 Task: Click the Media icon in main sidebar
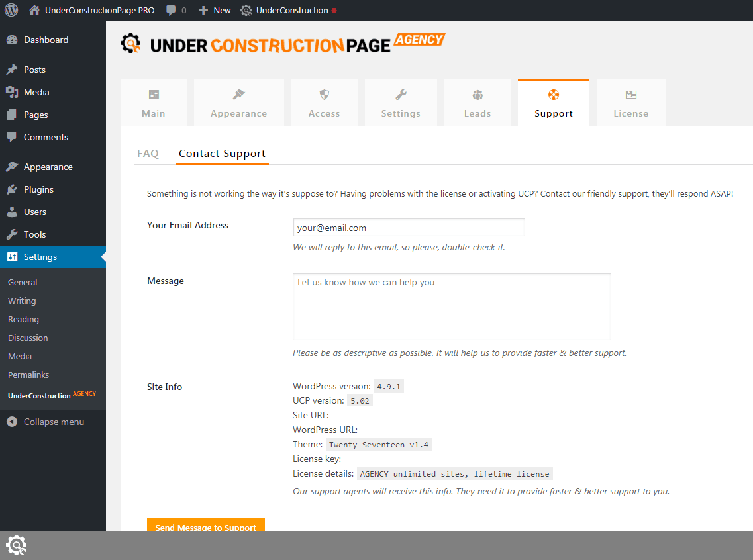pyautogui.click(x=12, y=92)
